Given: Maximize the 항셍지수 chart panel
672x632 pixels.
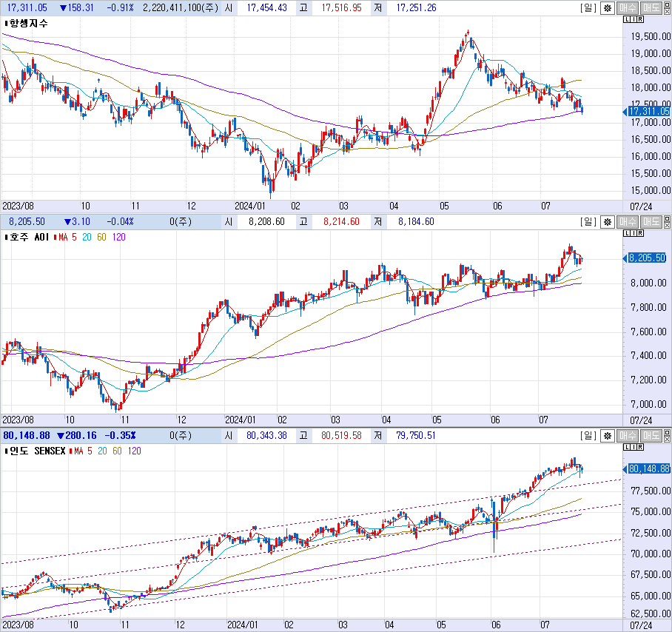Looking at the screenshot, I should pos(668,4).
